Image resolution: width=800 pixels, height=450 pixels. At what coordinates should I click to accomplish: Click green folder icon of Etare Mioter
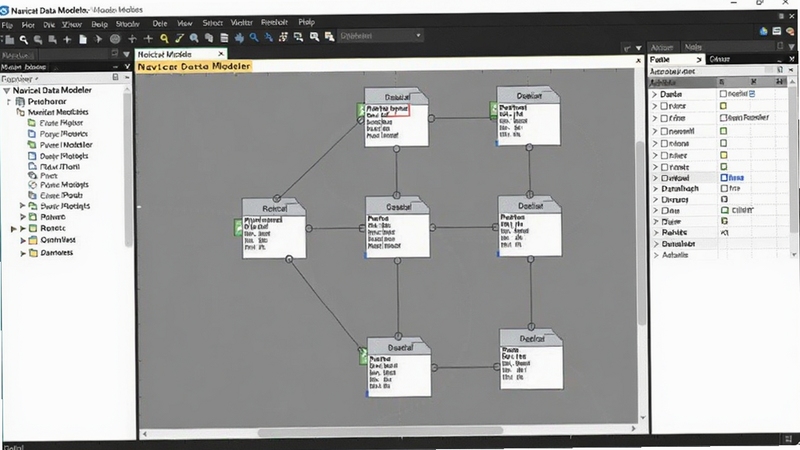click(32, 122)
